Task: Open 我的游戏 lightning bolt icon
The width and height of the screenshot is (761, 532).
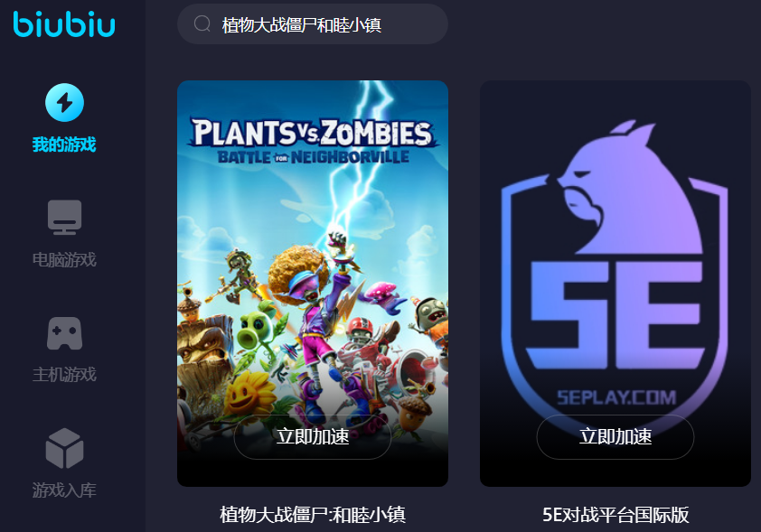Action: pyautogui.click(x=64, y=102)
